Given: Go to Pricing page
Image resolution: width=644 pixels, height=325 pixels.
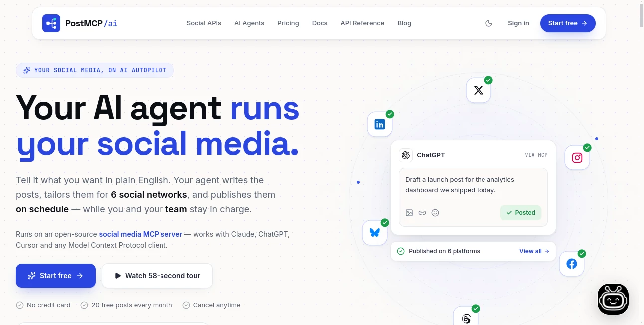Looking at the screenshot, I should click(x=288, y=23).
